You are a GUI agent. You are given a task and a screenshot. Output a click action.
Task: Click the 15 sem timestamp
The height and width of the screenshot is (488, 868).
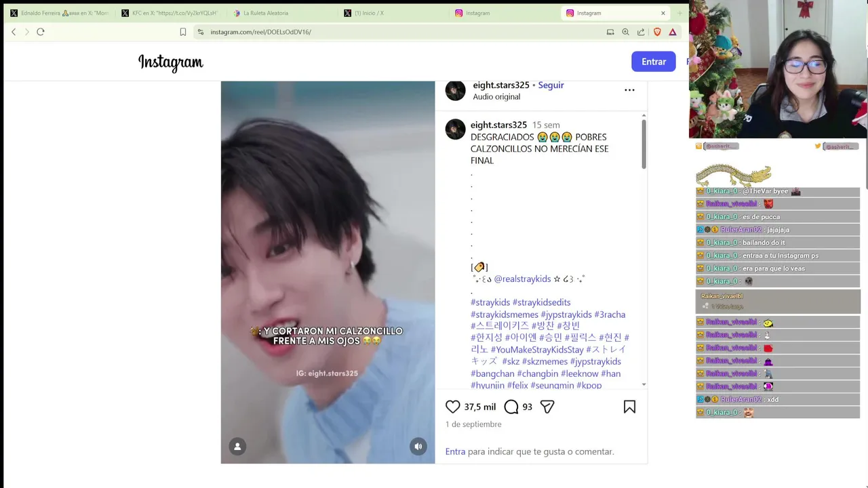click(546, 125)
